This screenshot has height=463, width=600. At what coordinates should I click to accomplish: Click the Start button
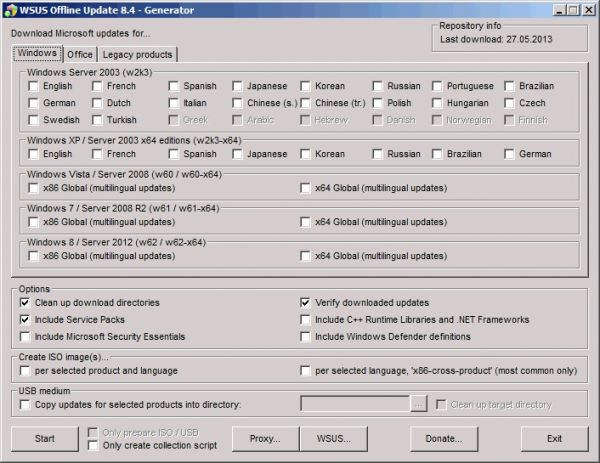45,439
